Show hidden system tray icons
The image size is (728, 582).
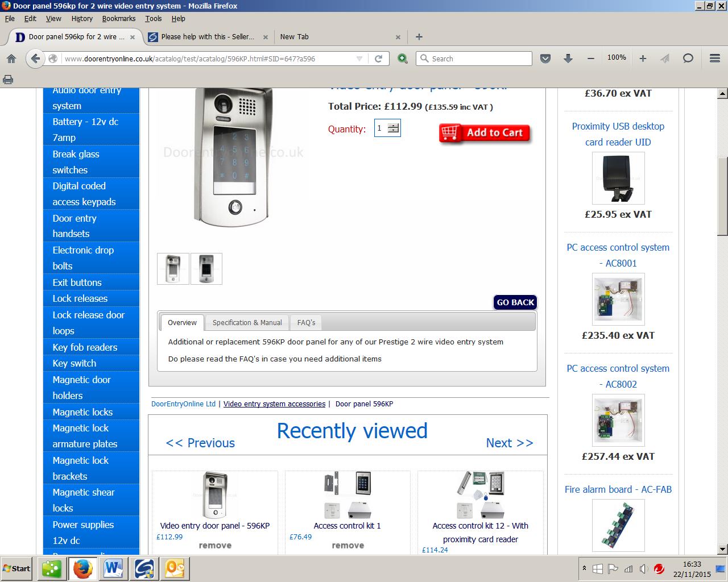coord(584,568)
